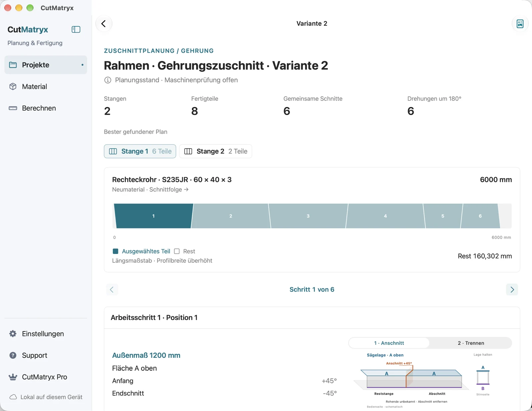Switch to 1 · Anschnitt view
Image resolution: width=532 pixels, height=411 pixels.
(x=389, y=343)
